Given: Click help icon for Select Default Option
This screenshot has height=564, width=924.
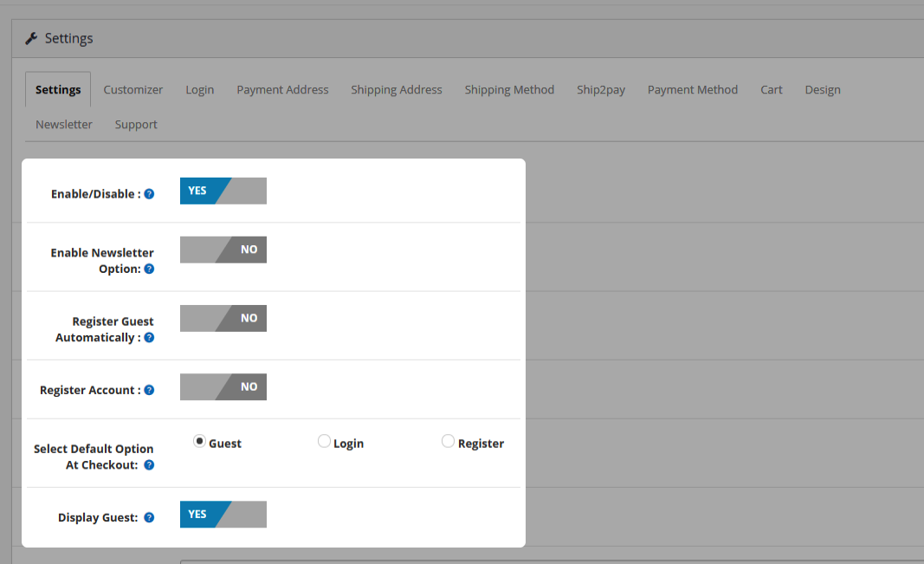Looking at the screenshot, I should 149,465.
